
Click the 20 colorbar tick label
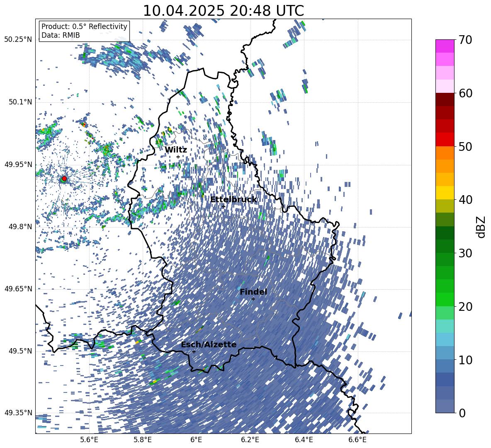[x=465, y=306]
